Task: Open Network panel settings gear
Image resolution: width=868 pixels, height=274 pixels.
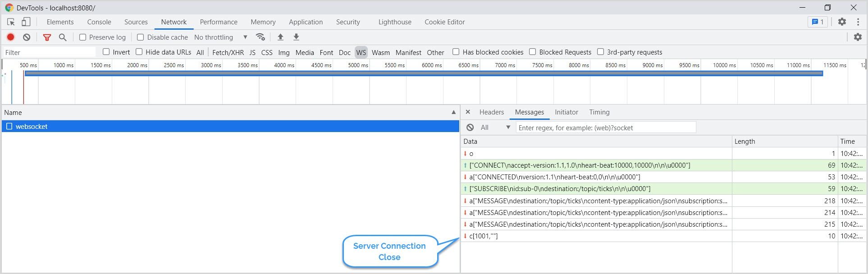Action: [x=858, y=37]
